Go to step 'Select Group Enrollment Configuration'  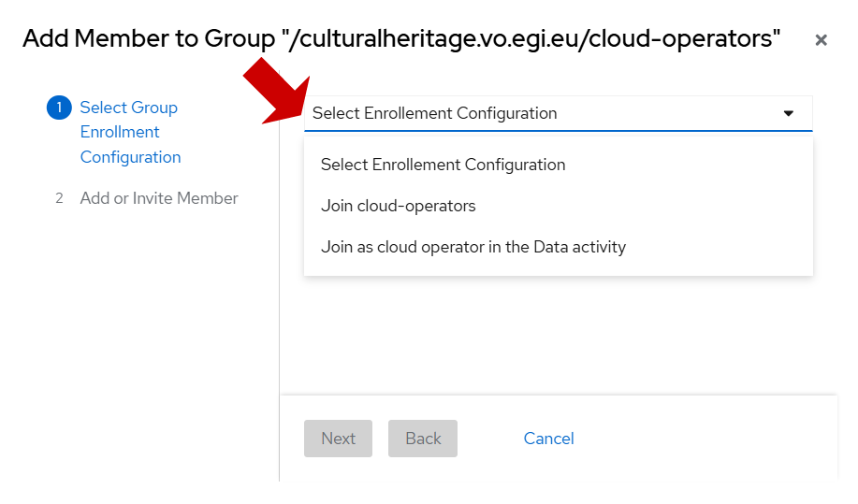click(x=130, y=132)
